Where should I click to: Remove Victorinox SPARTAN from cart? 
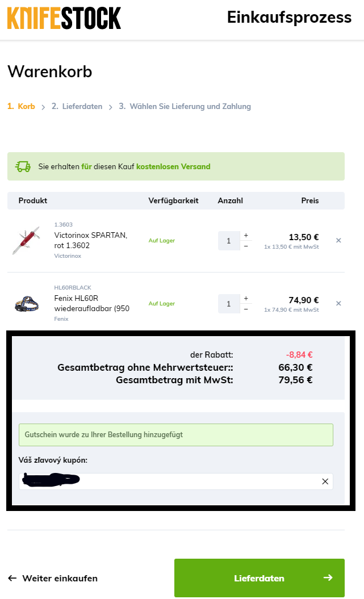(338, 241)
